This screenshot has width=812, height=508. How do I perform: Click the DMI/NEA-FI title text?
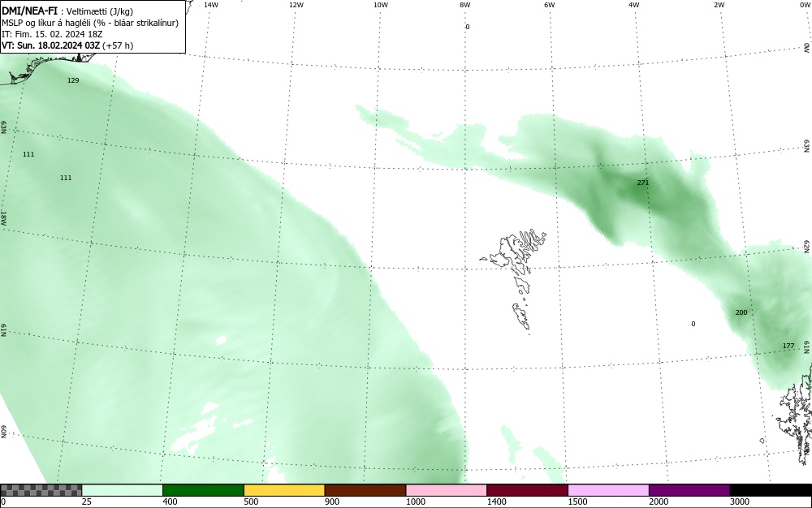[29, 11]
